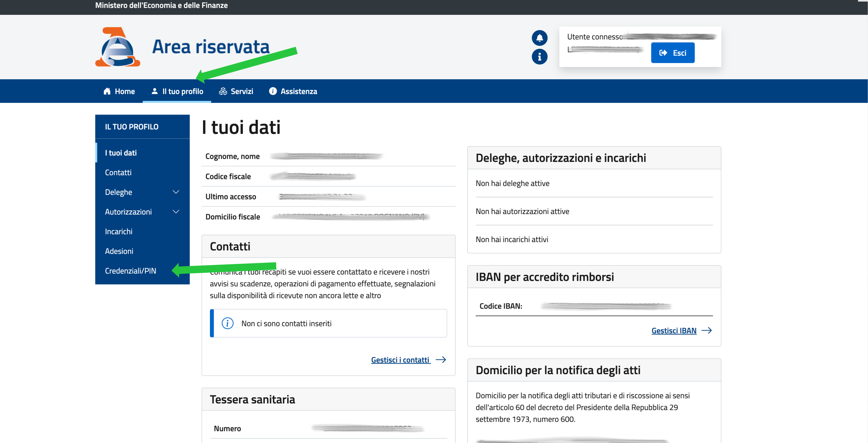Select Credenziali/PIN in the sidebar
Image resolution: width=868 pixels, height=443 pixels.
131,271
